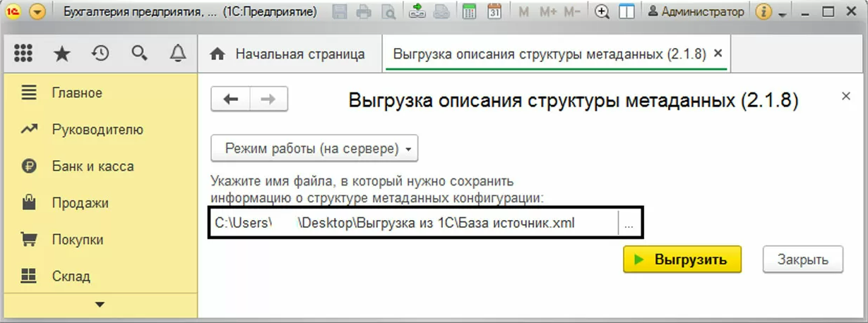Open the Главное section

(x=77, y=93)
